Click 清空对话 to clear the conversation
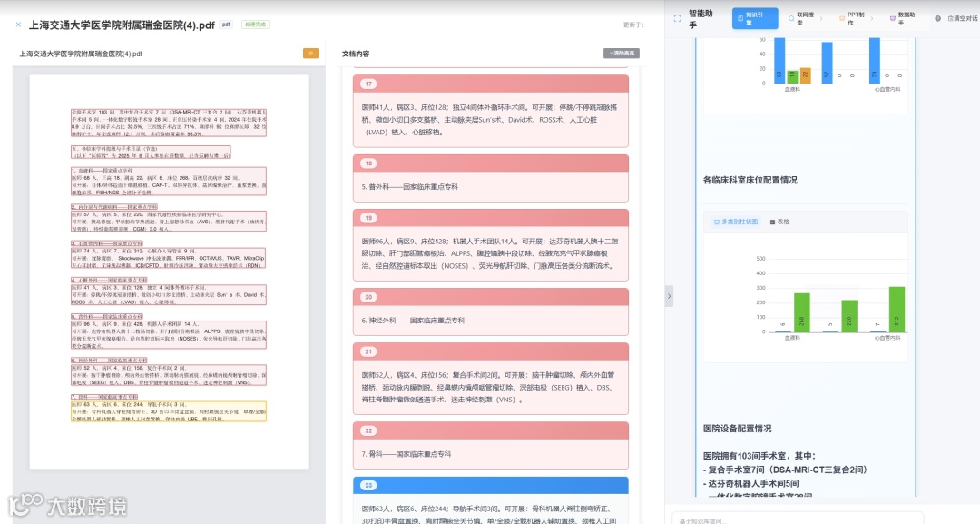The image size is (980, 524). click(963, 19)
